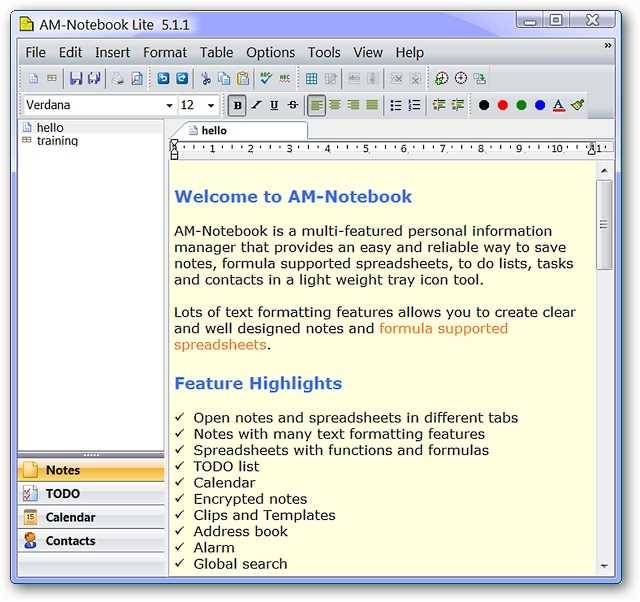Switch to the TODO section button
The width and height of the screenshot is (640, 602).
pyautogui.click(x=91, y=493)
